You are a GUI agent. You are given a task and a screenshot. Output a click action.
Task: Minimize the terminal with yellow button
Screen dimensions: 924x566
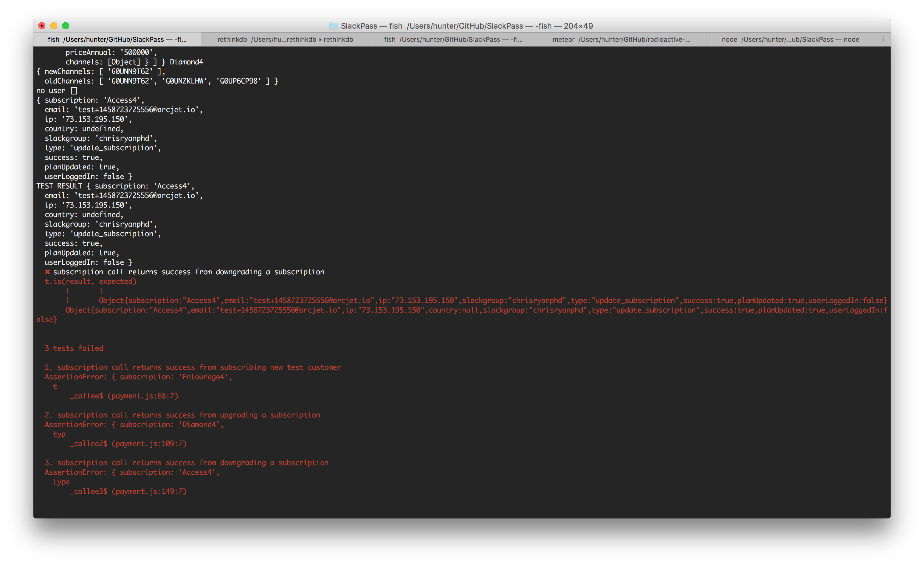[x=54, y=26]
